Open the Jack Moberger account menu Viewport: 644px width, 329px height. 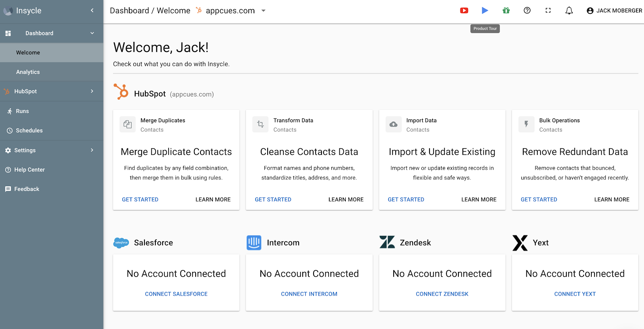(x=614, y=11)
